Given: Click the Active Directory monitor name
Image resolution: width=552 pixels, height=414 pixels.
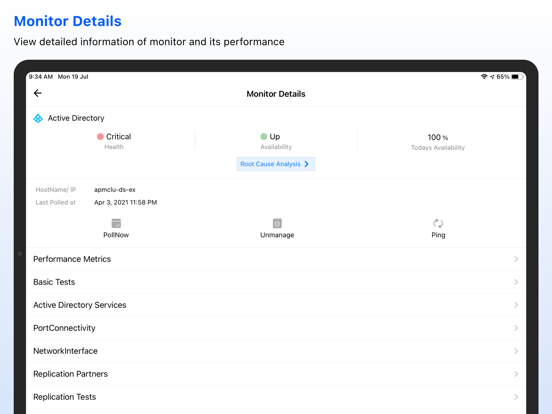Looking at the screenshot, I should pos(76,118).
